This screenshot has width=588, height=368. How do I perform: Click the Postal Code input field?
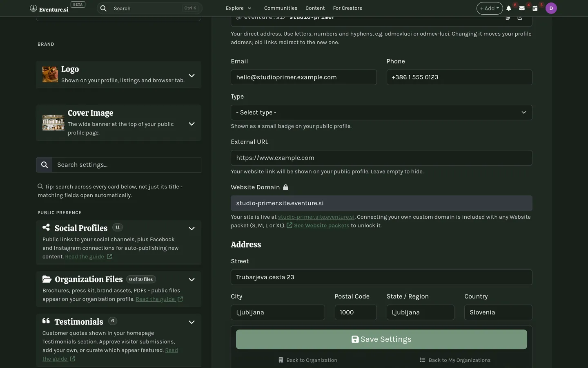tap(356, 312)
